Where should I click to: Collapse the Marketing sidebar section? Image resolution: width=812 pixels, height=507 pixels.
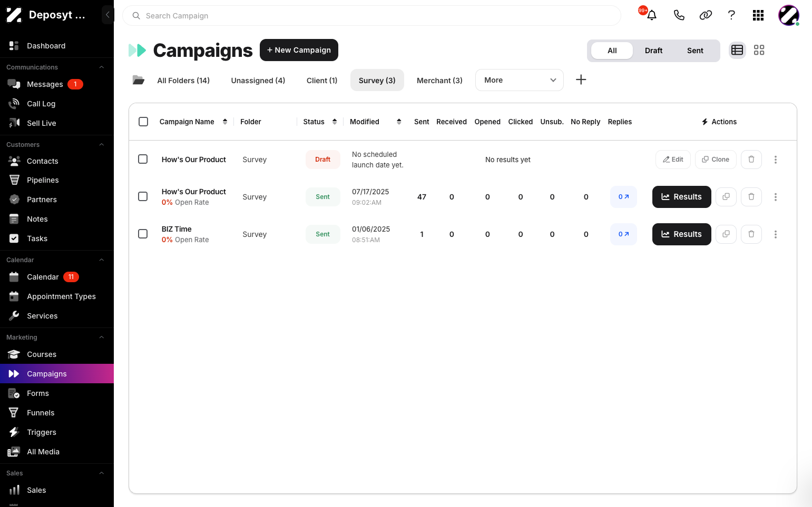tap(102, 337)
